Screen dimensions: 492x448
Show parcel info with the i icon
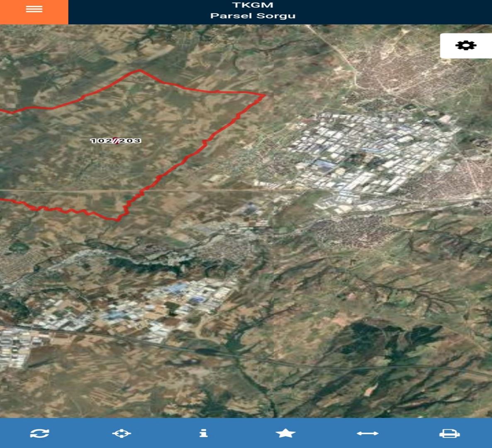point(203,433)
